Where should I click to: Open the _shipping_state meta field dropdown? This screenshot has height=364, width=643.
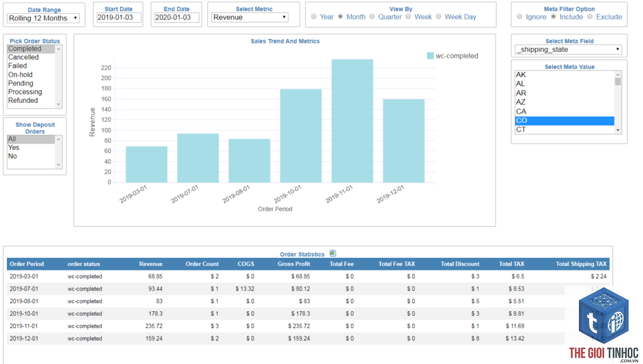[568, 50]
